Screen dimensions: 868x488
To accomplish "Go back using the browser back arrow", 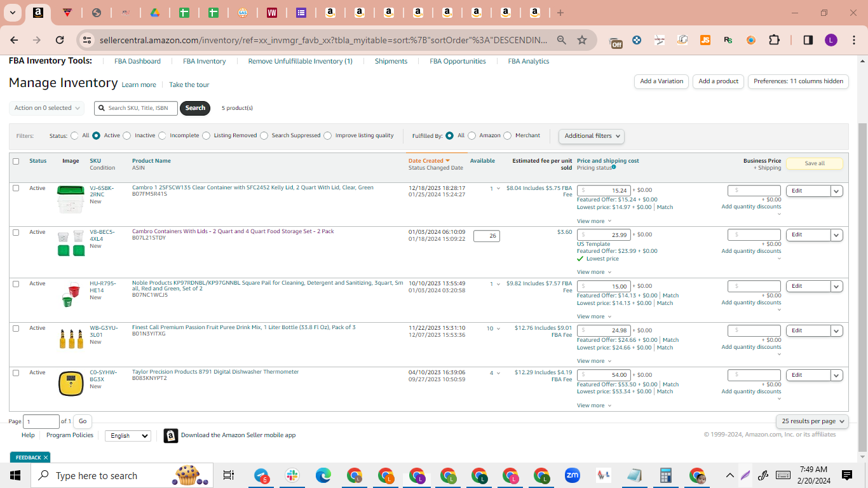I will 14,40.
